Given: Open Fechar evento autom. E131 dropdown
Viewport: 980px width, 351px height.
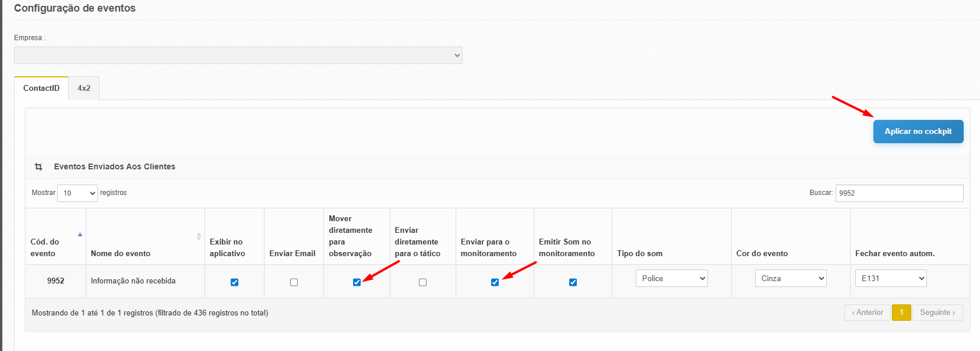Looking at the screenshot, I should [890, 279].
